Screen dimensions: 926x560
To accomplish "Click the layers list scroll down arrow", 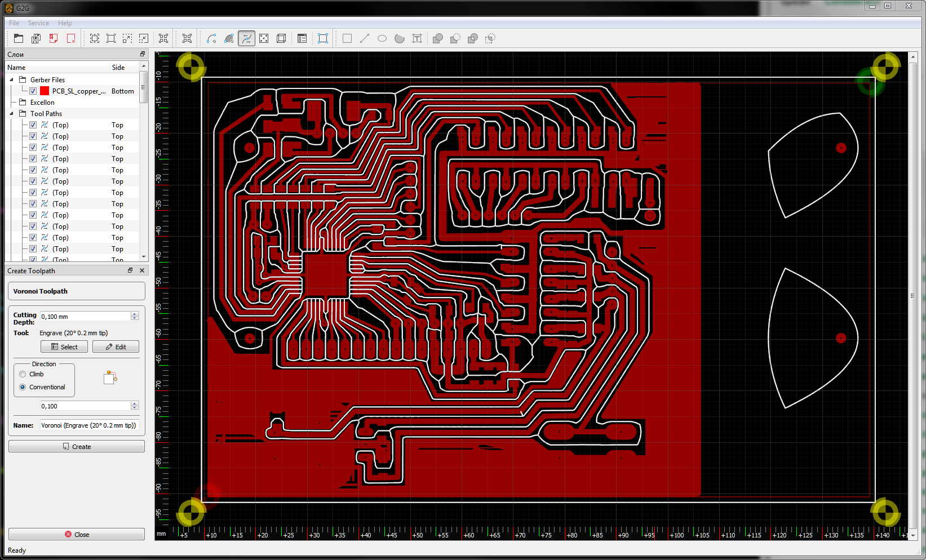I will [x=144, y=257].
